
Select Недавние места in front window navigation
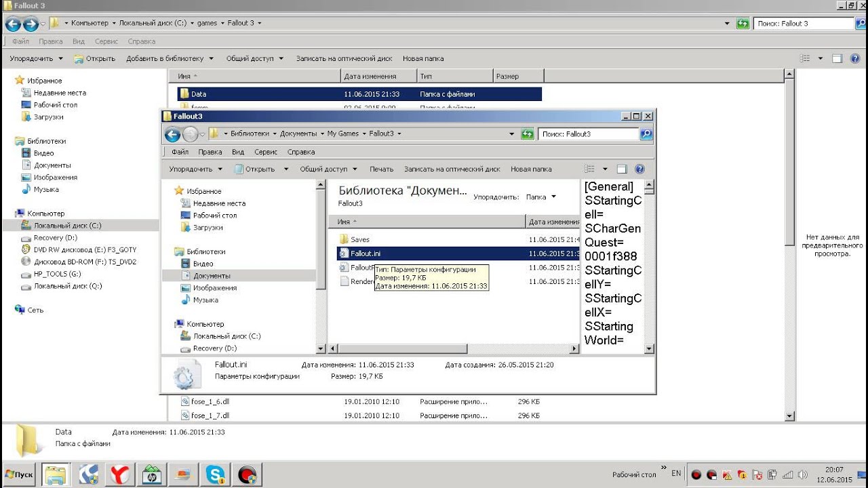212,203
